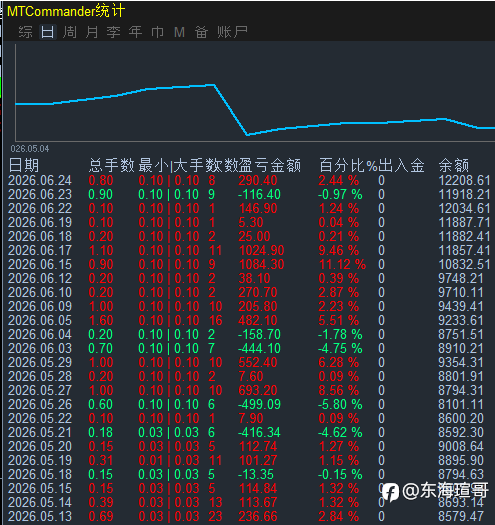Select the 2026.05.15 date cell
The width and height of the screenshot is (495, 525).
[40, 489]
